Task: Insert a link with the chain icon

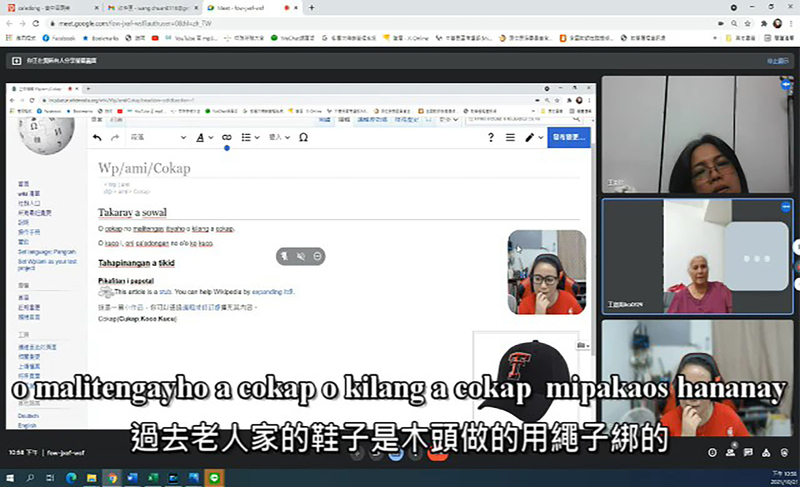Action: (227, 137)
